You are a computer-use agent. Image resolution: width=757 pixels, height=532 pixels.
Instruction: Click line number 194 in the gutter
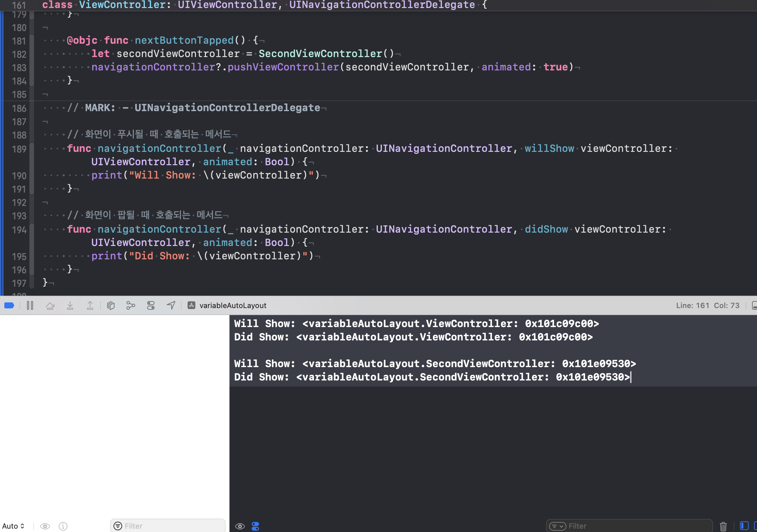(19, 230)
